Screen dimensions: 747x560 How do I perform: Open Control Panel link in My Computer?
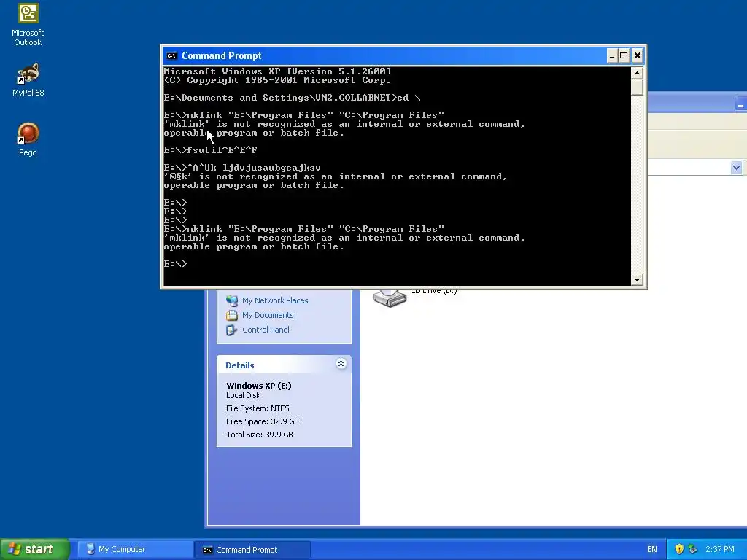click(266, 330)
